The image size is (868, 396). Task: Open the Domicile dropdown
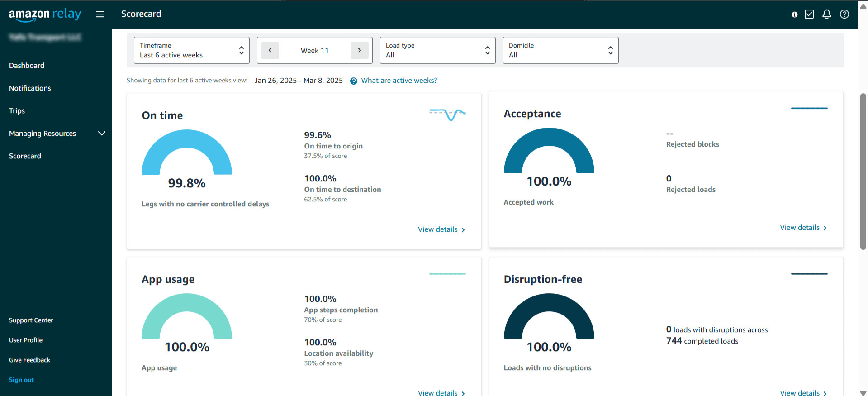(560, 50)
